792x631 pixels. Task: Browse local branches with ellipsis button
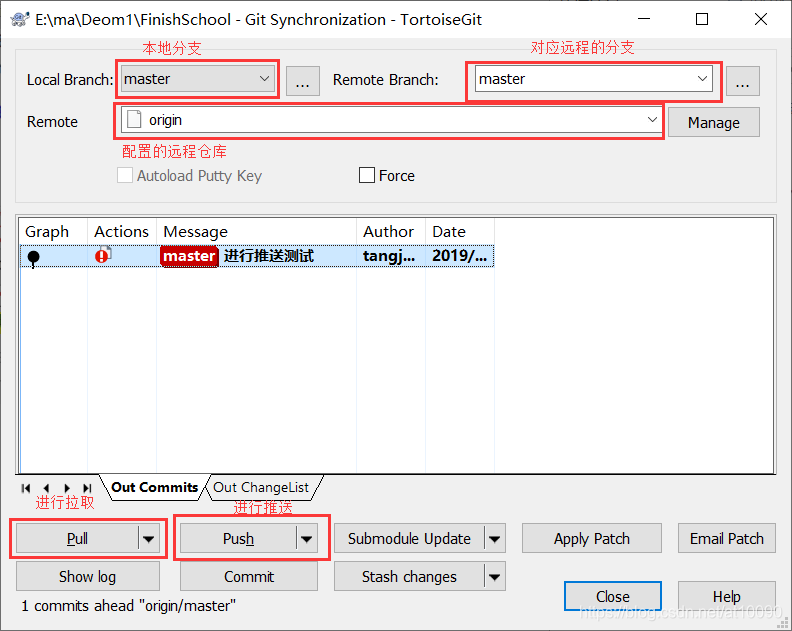[303, 81]
